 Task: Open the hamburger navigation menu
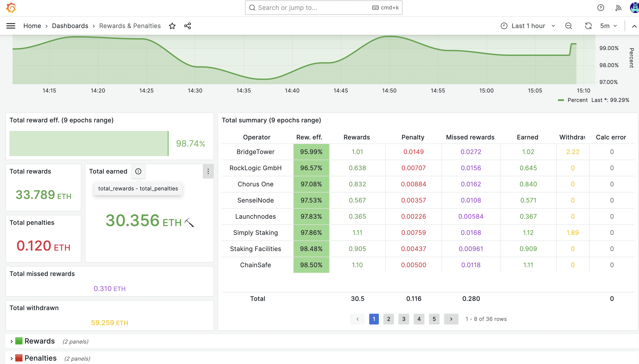coord(11,26)
